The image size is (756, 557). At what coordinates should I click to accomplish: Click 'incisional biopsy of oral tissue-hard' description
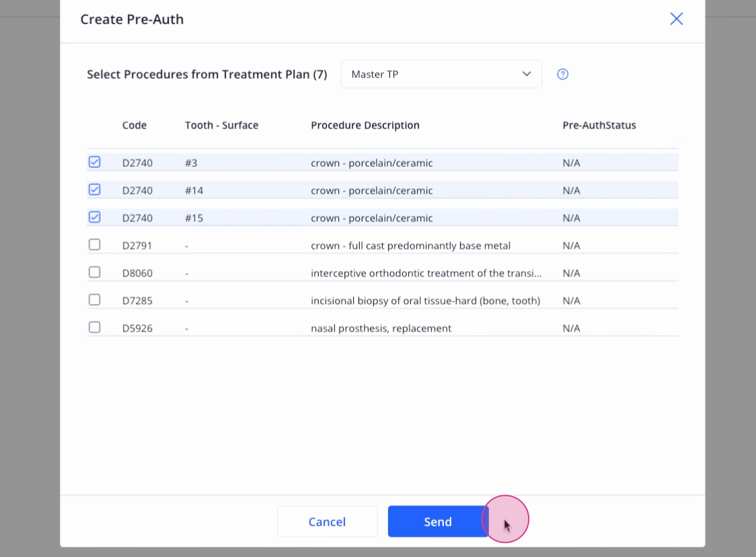[x=425, y=301]
